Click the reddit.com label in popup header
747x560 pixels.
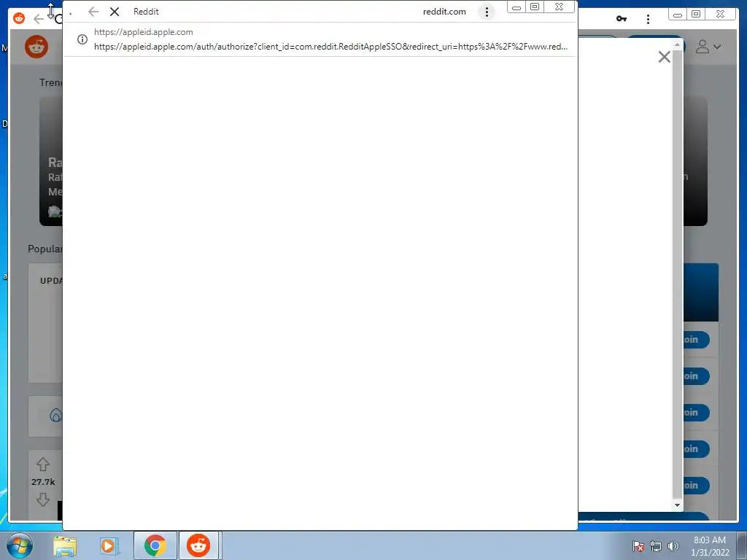(x=444, y=12)
